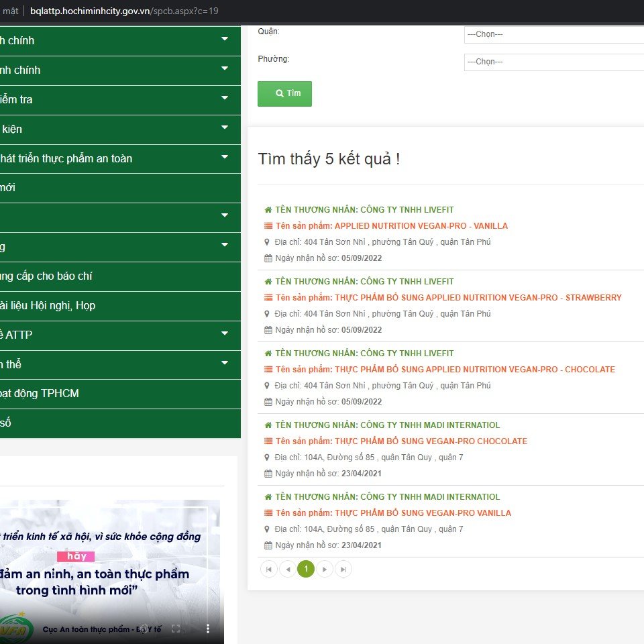
Task: Click map pin in MADI VEGAN-PRO CHOCOLATE result
Action: point(267,458)
